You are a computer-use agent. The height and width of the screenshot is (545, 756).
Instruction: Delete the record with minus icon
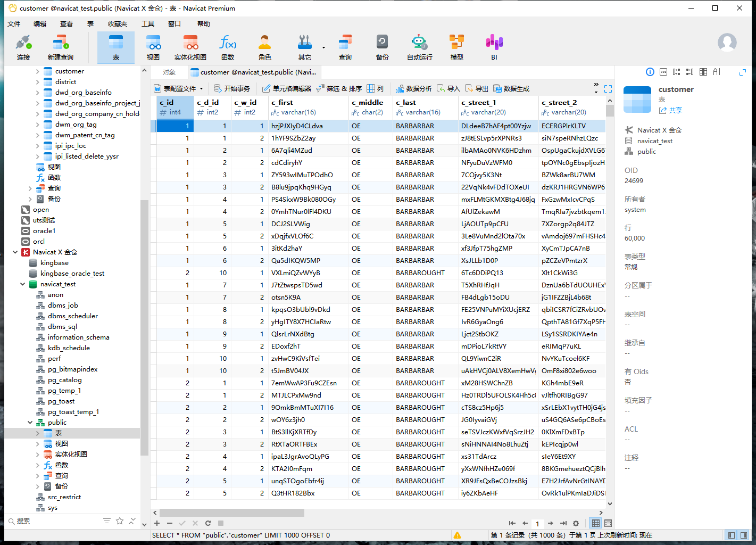170,523
